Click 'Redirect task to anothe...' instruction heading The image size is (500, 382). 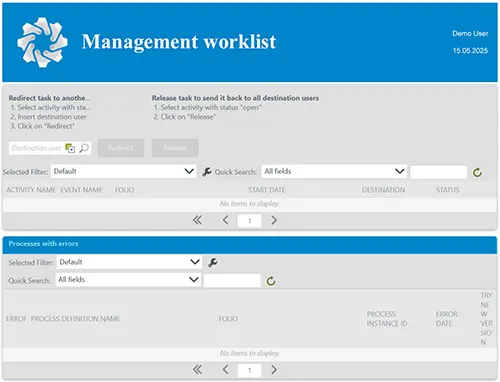(x=49, y=98)
